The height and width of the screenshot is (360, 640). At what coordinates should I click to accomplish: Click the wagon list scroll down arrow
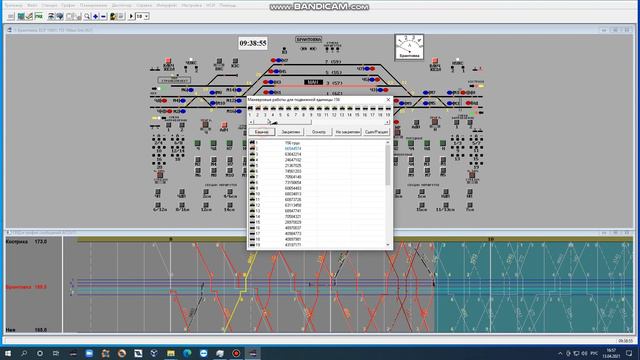[388, 245]
